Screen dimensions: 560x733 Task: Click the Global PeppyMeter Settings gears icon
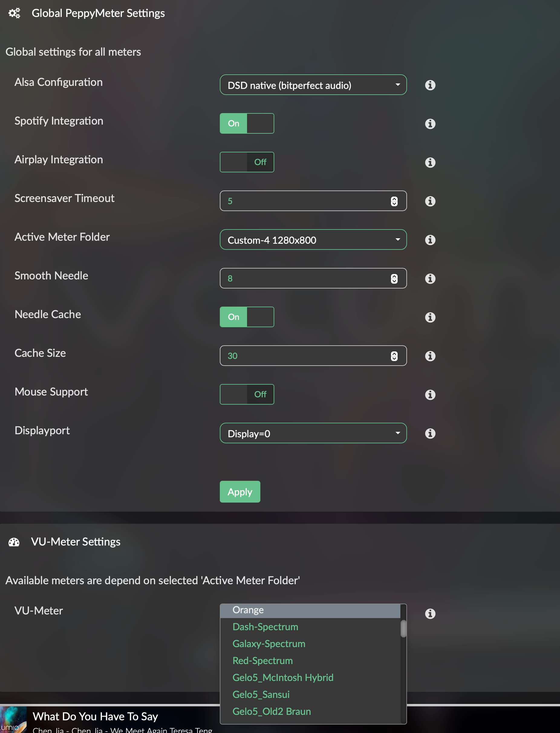pyautogui.click(x=14, y=13)
